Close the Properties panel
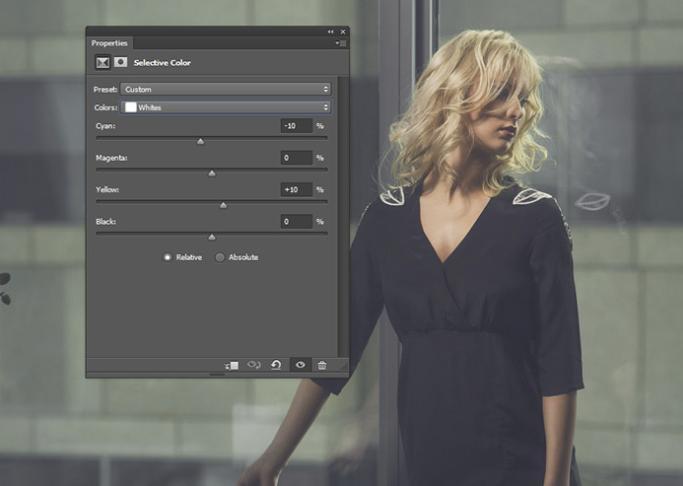Screen dimensions: 683x486 (x=343, y=32)
